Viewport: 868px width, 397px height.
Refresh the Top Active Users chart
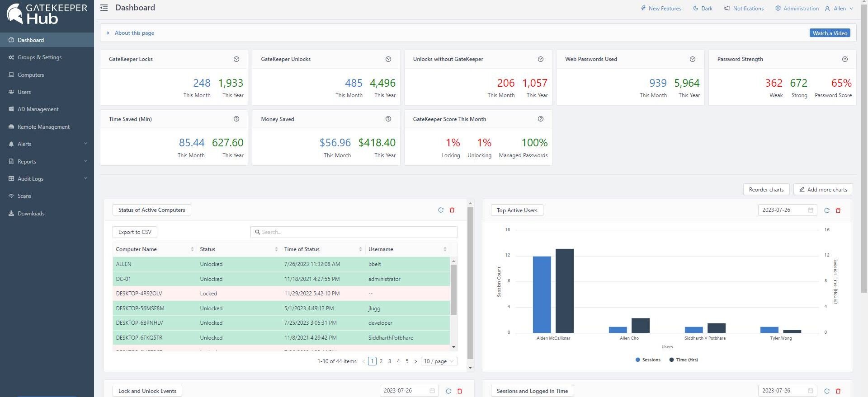pyautogui.click(x=827, y=210)
